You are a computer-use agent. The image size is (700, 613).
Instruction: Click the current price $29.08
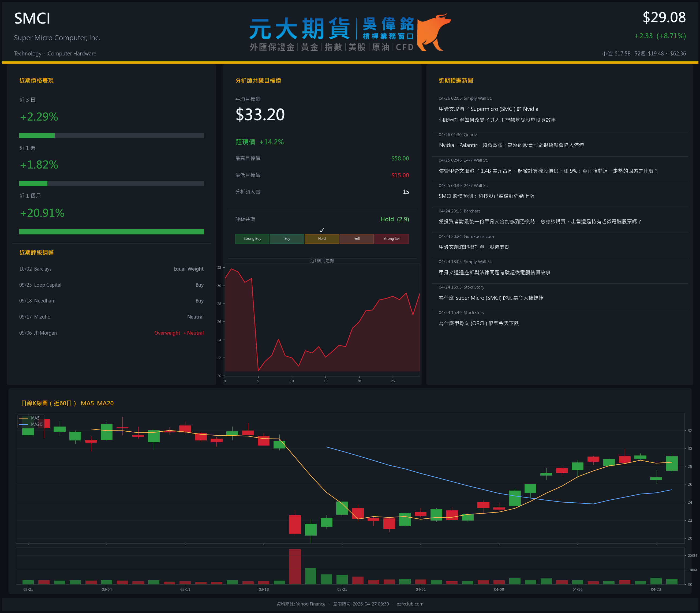664,17
